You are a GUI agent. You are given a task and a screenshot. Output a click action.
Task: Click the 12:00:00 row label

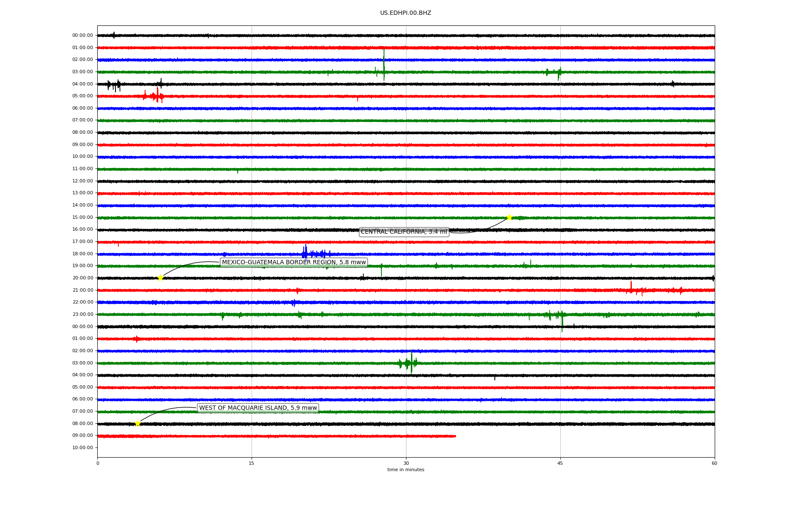[x=82, y=181]
